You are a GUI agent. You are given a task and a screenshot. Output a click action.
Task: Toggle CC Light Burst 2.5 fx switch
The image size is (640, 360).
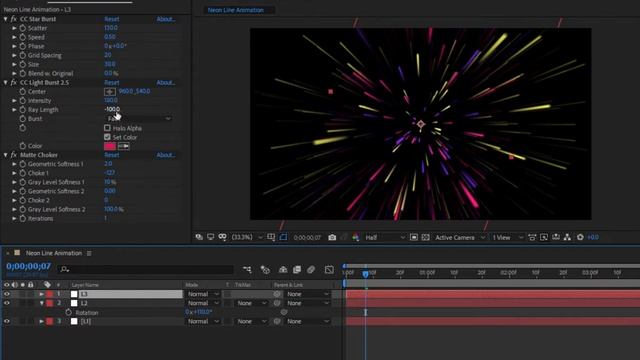[14, 82]
